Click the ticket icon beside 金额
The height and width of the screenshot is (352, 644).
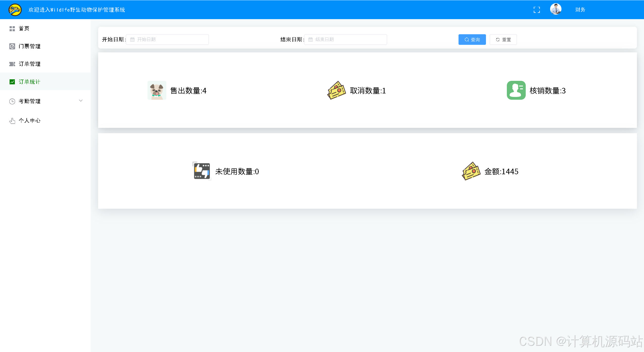tap(471, 171)
